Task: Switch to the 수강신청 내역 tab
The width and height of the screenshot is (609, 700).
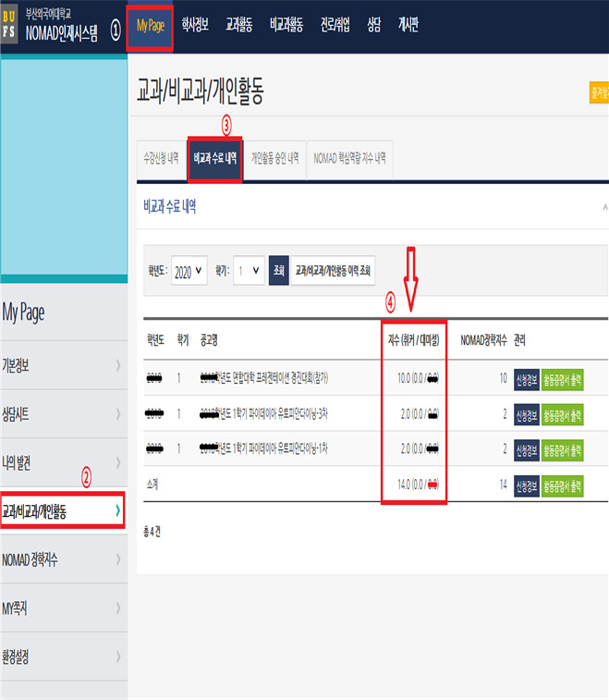Action: 161,158
